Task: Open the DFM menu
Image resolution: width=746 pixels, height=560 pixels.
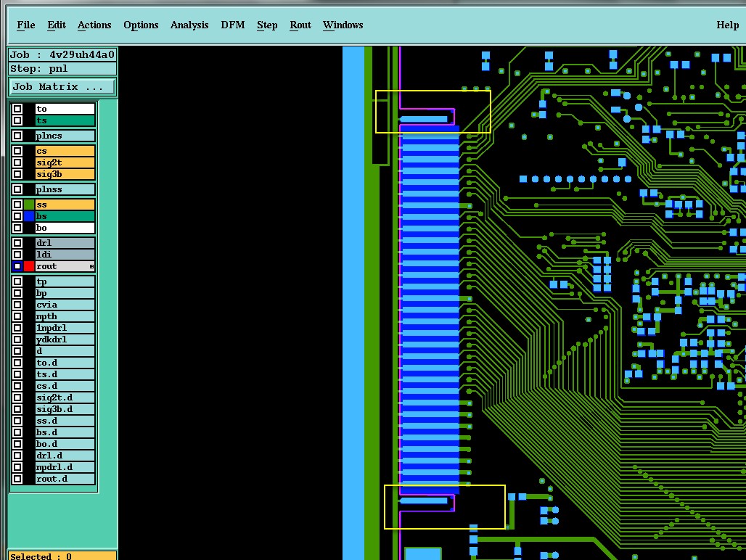Action: (x=233, y=25)
